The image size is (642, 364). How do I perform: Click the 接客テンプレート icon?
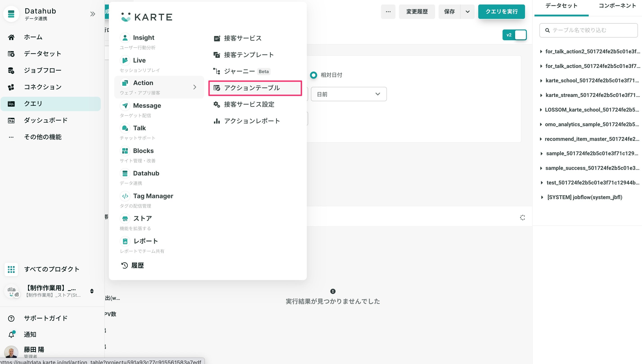pyautogui.click(x=217, y=55)
